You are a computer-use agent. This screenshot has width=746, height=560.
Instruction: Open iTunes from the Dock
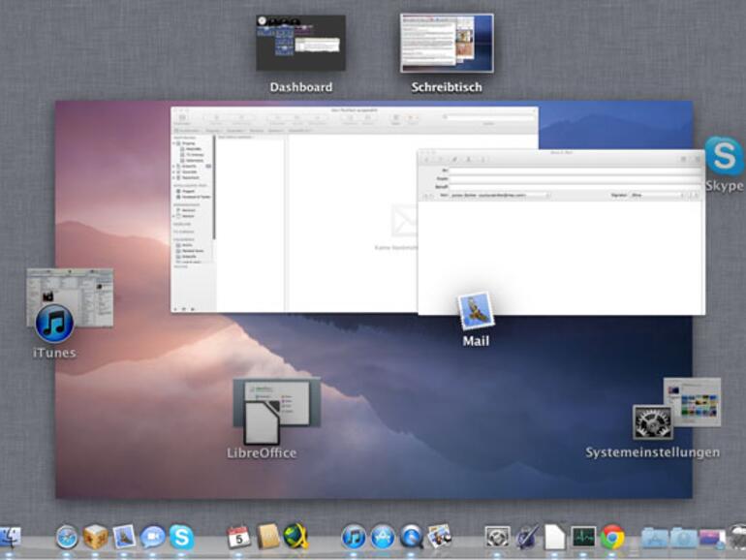pyautogui.click(x=354, y=537)
